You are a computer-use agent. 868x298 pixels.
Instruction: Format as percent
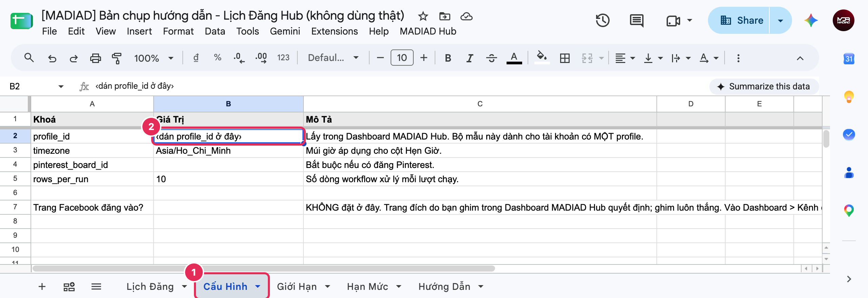(218, 58)
